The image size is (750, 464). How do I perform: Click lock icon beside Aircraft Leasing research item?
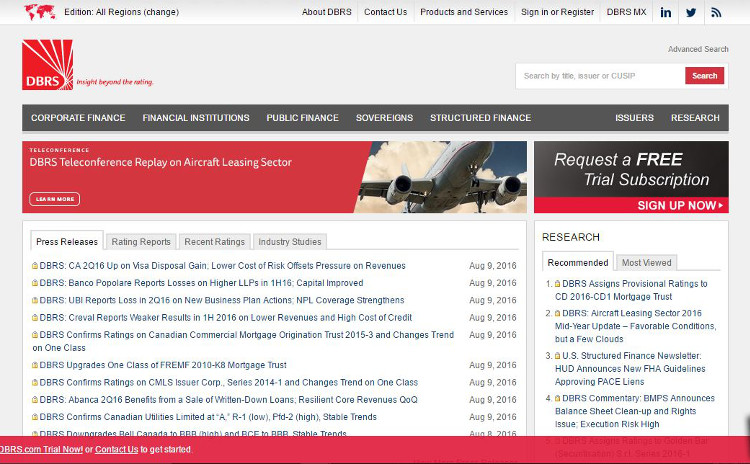557,313
